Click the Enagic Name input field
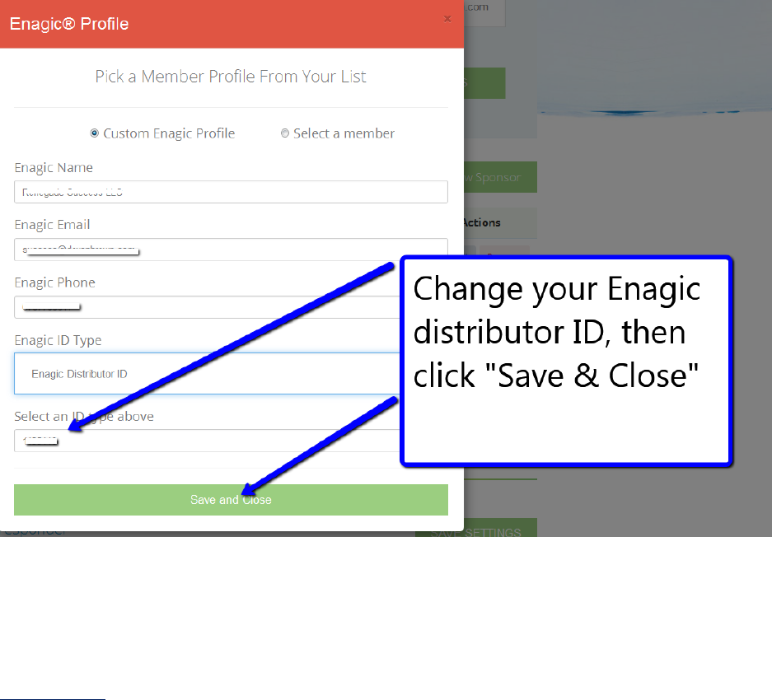772x700 pixels. coord(231,192)
